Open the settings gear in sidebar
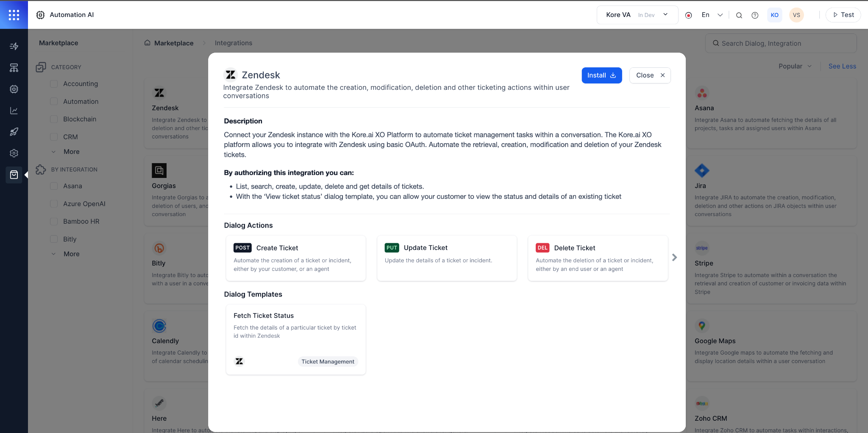Screen dimensions: 868x433 click(14, 153)
